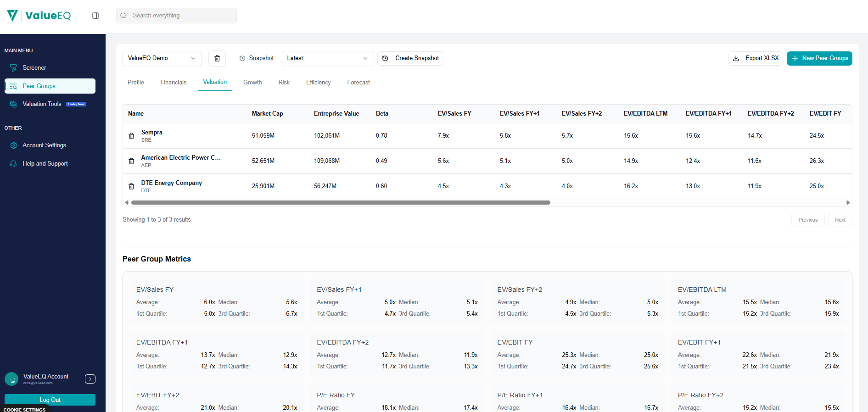Remove Sempra row via trash icon
The width and height of the screenshot is (868, 412).
[x=131, y=136]
